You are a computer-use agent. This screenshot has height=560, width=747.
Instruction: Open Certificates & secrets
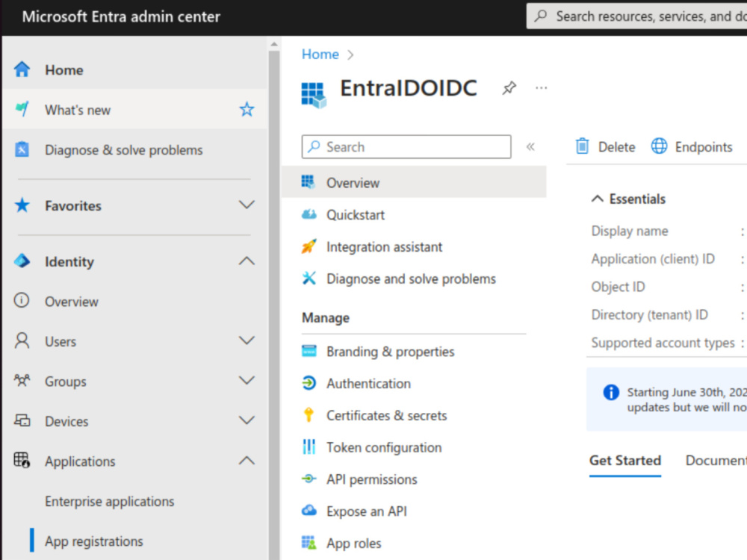click(x=386, y=416)
